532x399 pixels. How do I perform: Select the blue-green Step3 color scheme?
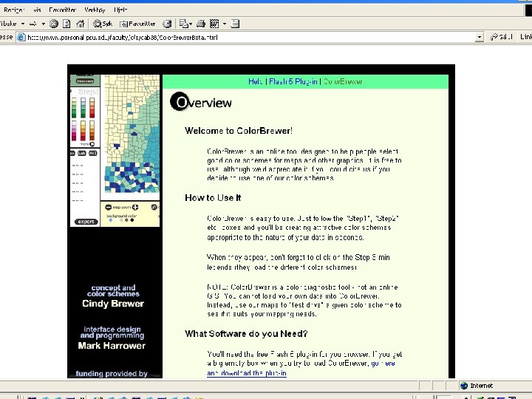(83, 108)
